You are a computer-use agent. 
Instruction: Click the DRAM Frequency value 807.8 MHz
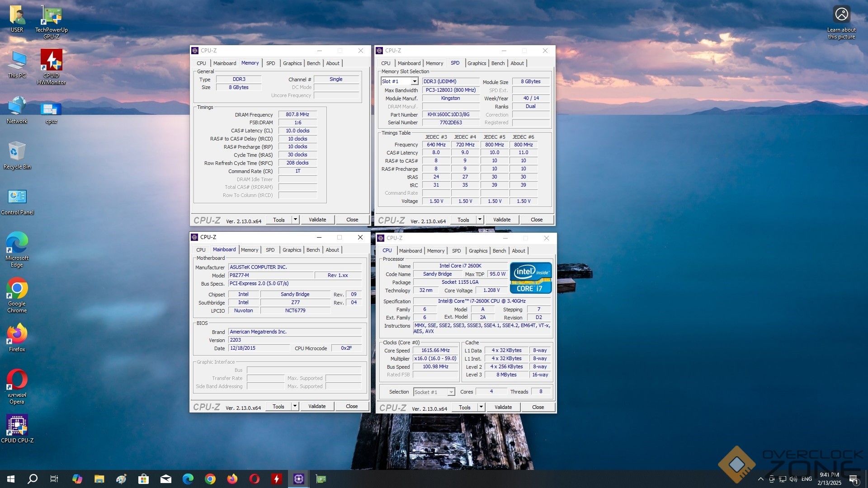tap(297, 115)
